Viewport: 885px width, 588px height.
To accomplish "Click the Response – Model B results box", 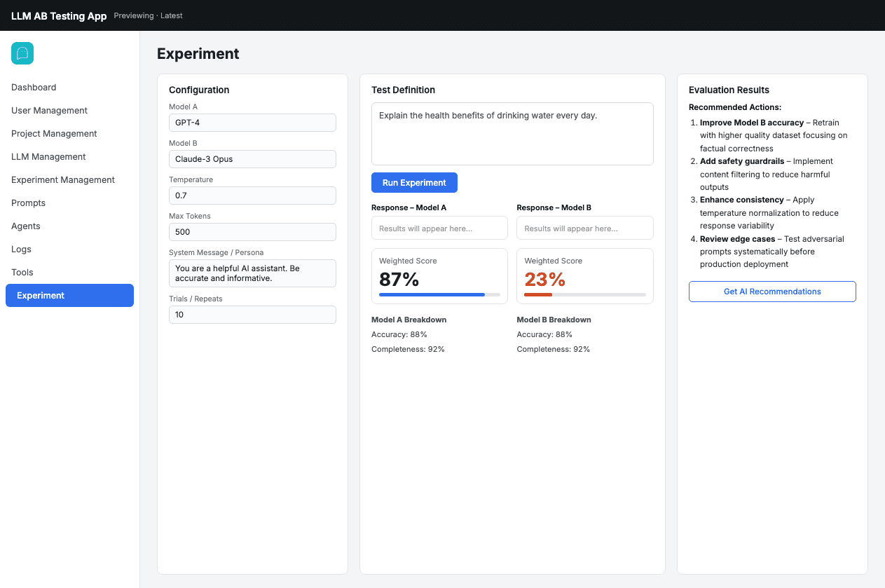I will point(585,228).
